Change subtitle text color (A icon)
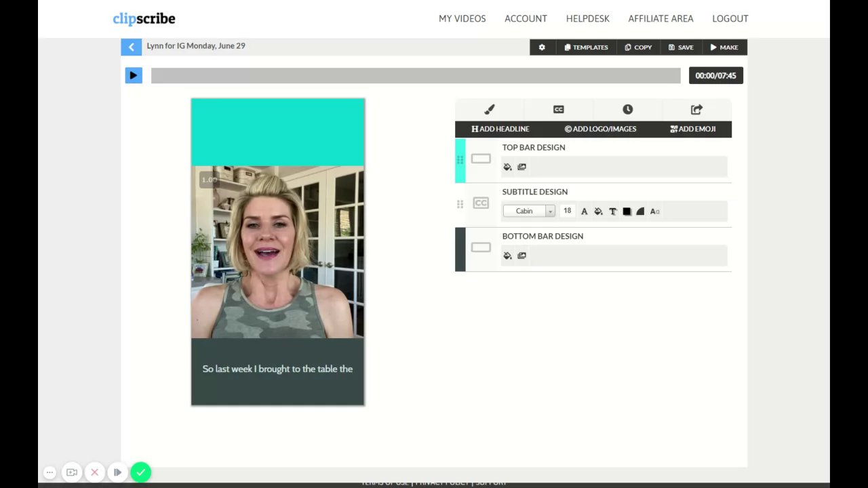The image size is (868, 488). (584, 211)
